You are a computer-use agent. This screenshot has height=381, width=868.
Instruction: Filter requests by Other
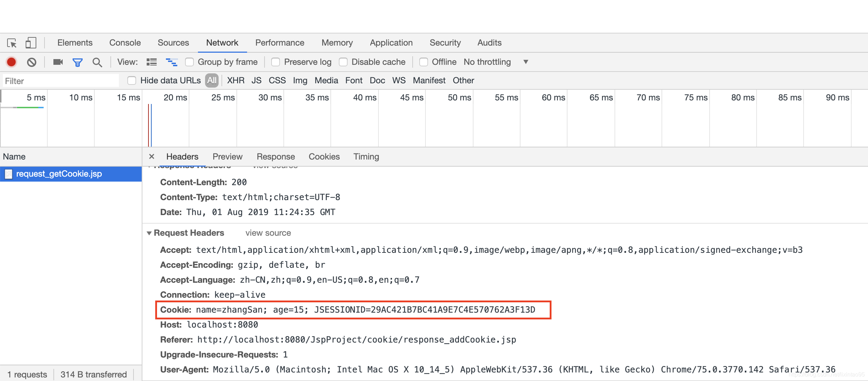[x=464, y=80]
